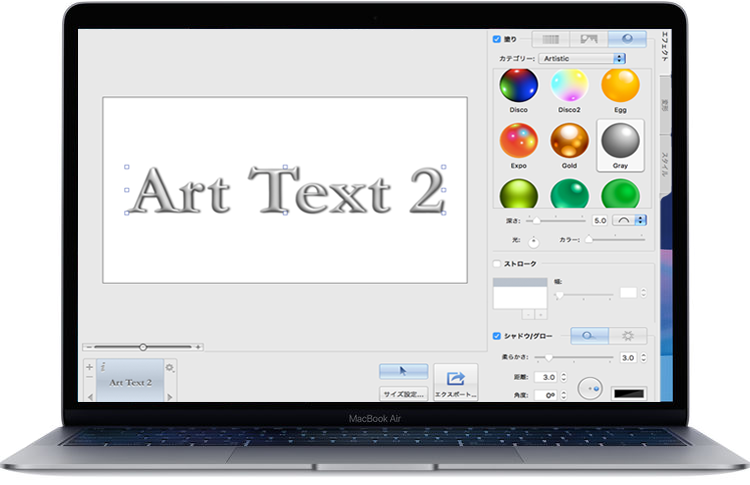
Task: Click the Art Text 2 text on canvas
Action: pos(288,190)
